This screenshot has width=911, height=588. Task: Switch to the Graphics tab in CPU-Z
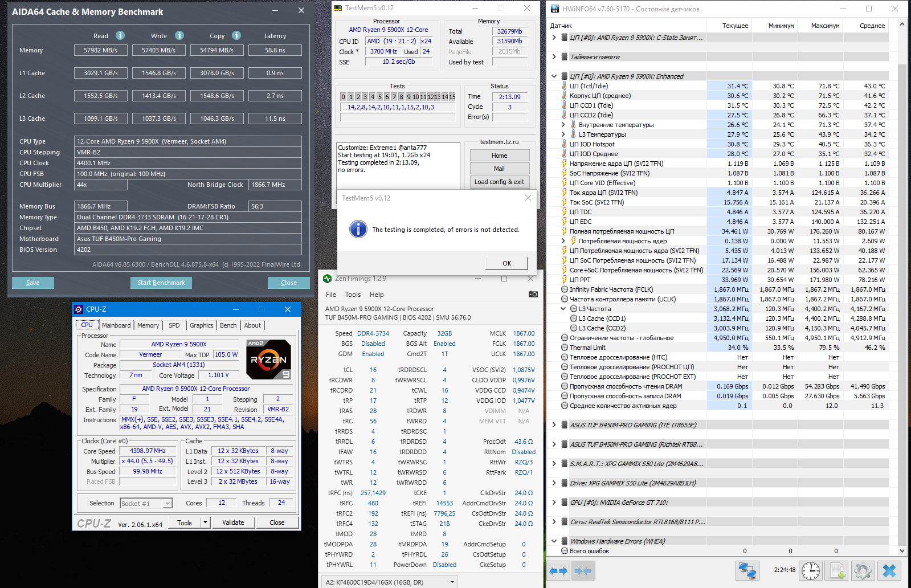(x=202, y=325)
